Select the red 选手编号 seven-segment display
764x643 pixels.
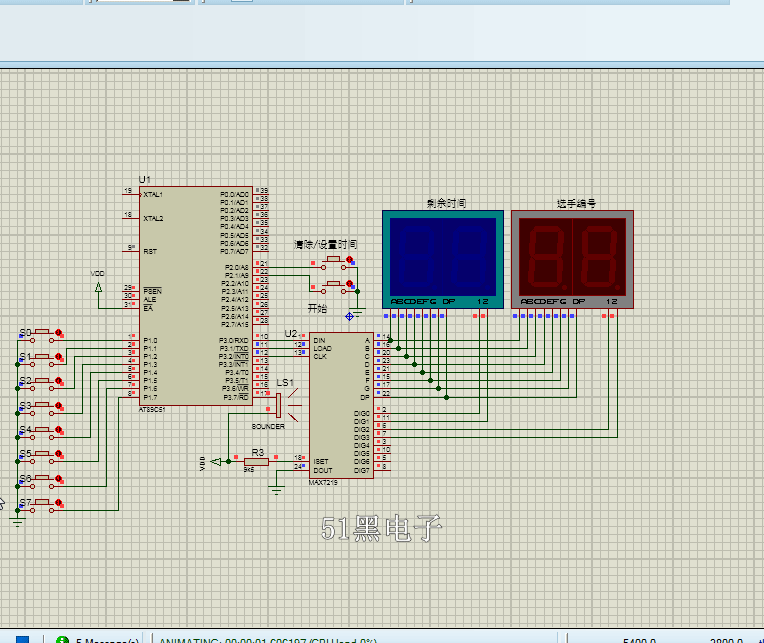point(573,259)
